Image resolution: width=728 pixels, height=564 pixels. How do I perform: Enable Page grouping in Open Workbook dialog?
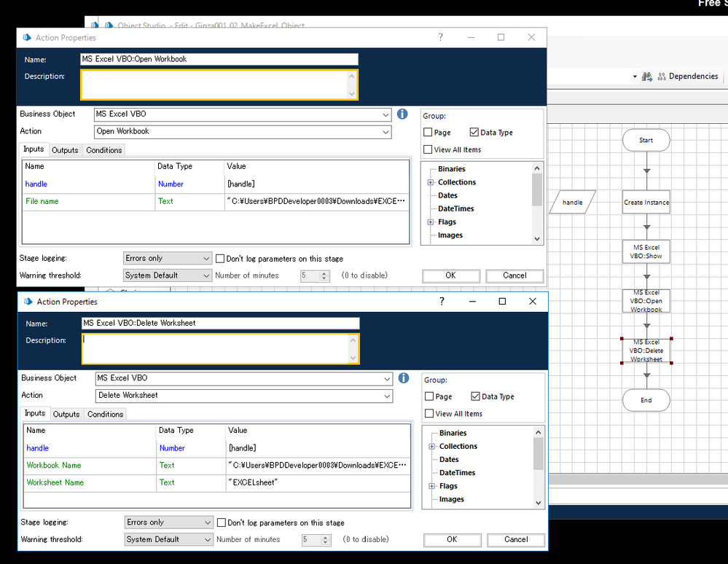(x=428, y=133)
